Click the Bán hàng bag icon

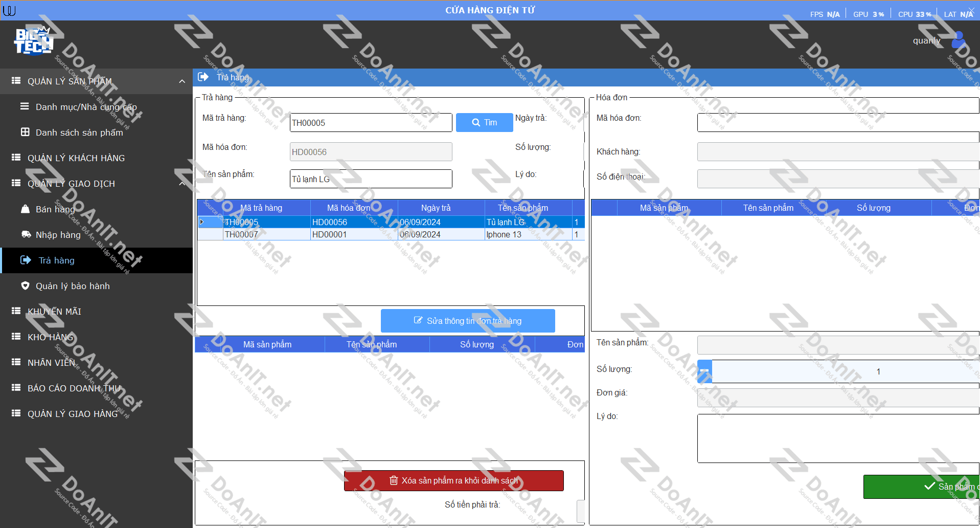25,209
